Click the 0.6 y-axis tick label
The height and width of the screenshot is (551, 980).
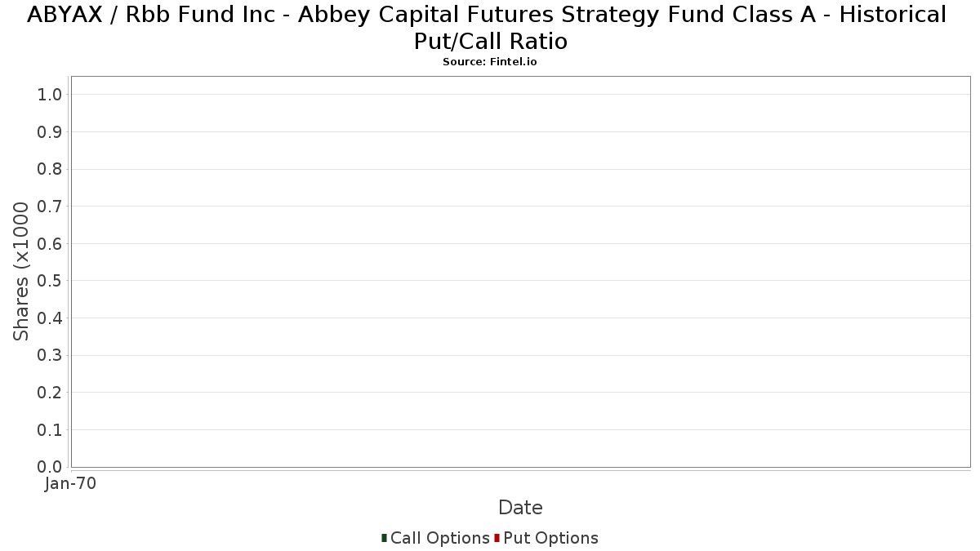50,243
